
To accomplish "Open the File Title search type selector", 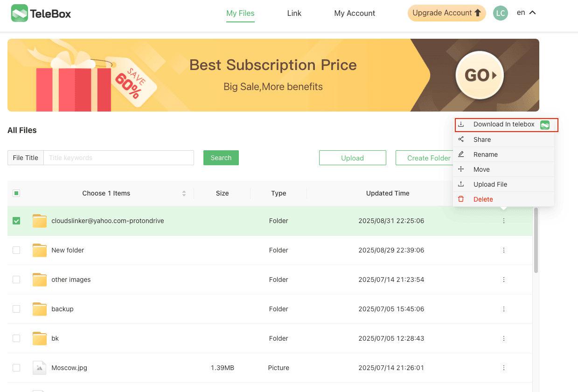I will (26, 158).
